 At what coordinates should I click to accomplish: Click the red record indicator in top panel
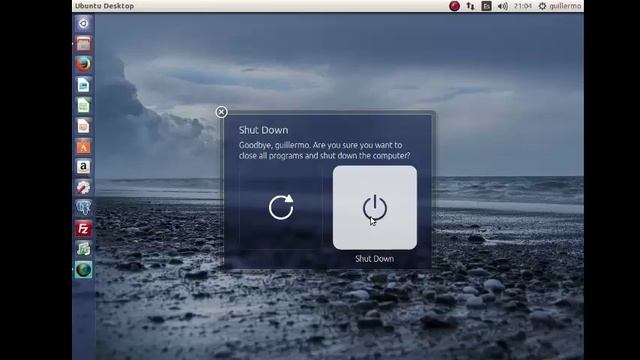454,6
